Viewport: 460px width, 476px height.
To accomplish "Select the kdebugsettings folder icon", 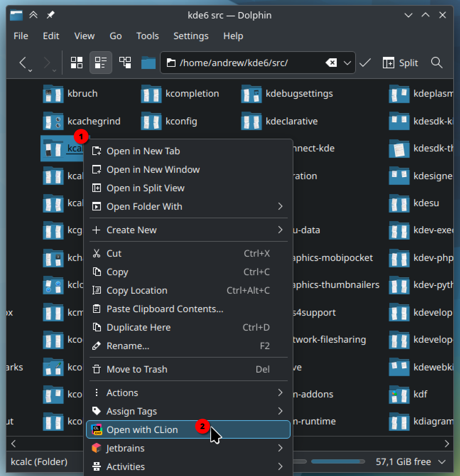I will (x=251, y=94).
